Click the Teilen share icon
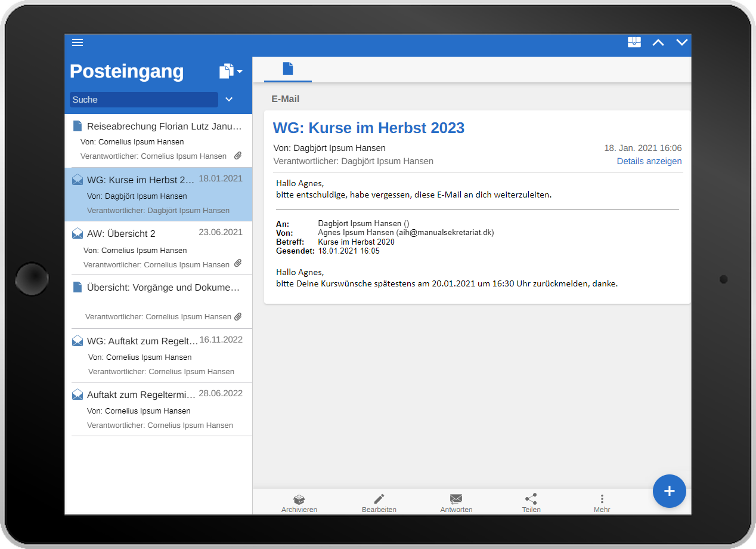The width and height of the screenshot is (756, 549). click(x=531, y=499)
